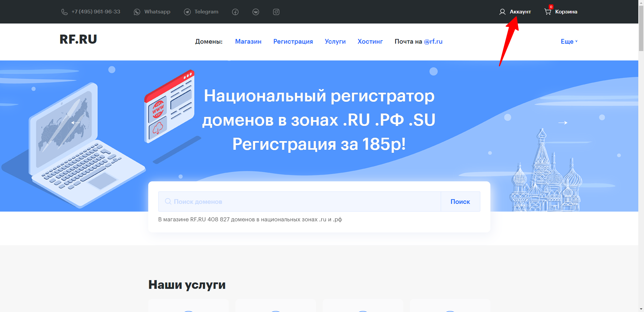Viewport: 644px width, 312px height.
Task: Click the phone number +7 (495) 961-96-33
Action: [91, 12]
